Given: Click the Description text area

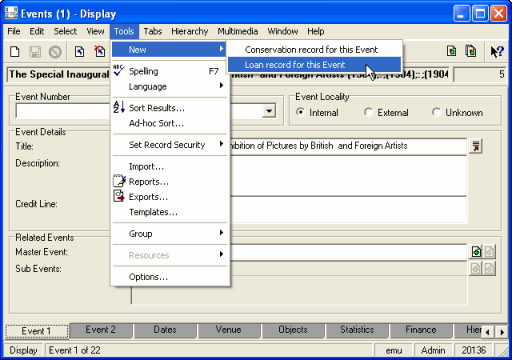Looking at the screenshot, I should pos(349,176).
